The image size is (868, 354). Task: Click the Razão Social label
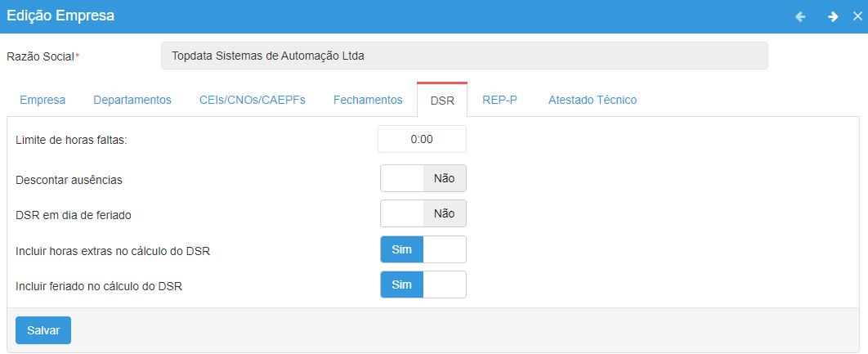(x=40, y=56)
